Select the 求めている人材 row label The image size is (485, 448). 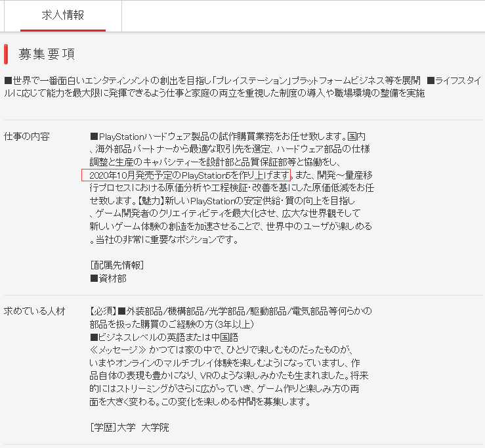[x=35, y=311]
